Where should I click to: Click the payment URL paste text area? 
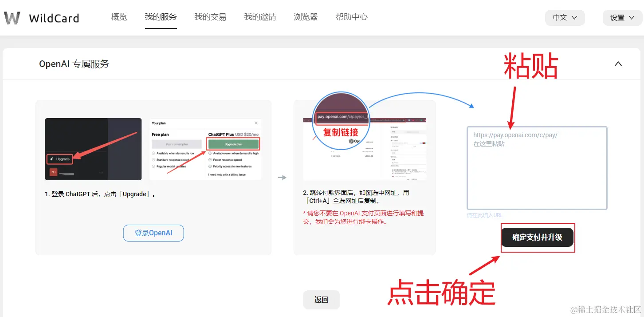537,168
